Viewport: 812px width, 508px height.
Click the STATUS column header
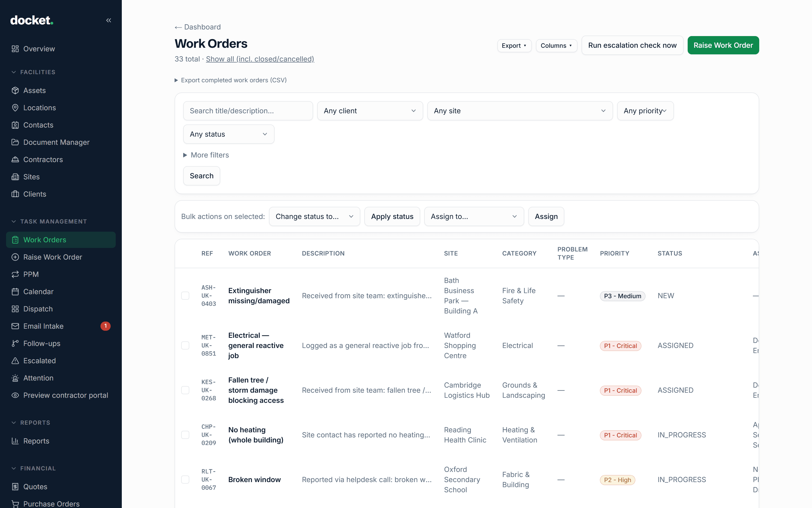tap(670, 253)
